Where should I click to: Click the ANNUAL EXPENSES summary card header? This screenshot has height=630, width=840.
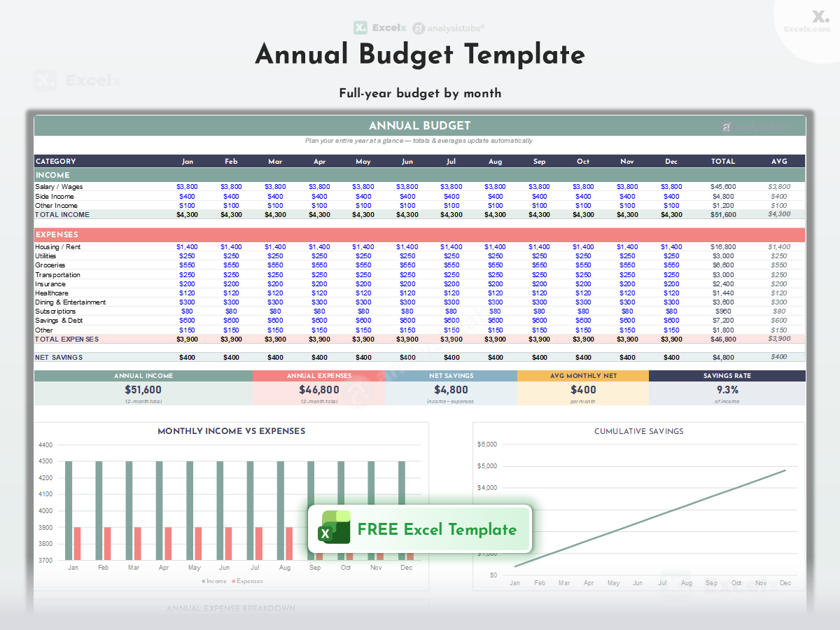click(x=319, y=376)
